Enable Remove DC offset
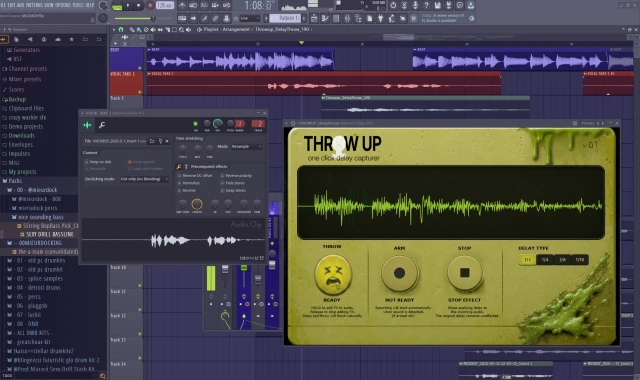 195,176
